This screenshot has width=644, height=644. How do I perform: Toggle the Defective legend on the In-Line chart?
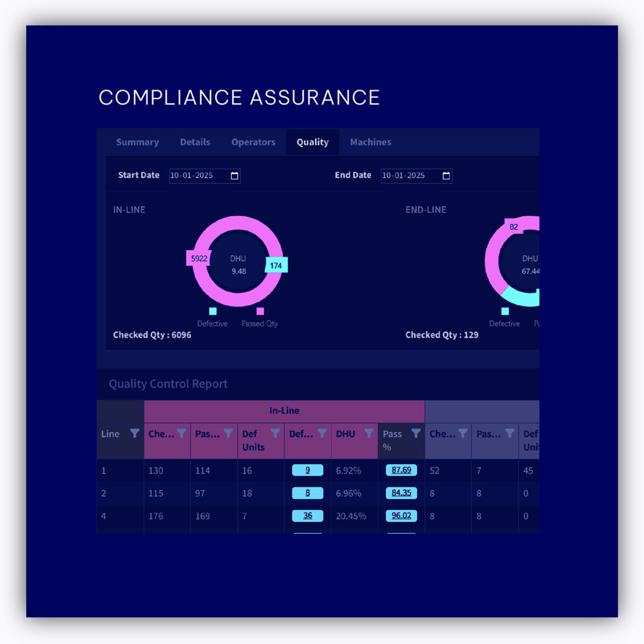point(212,312)
